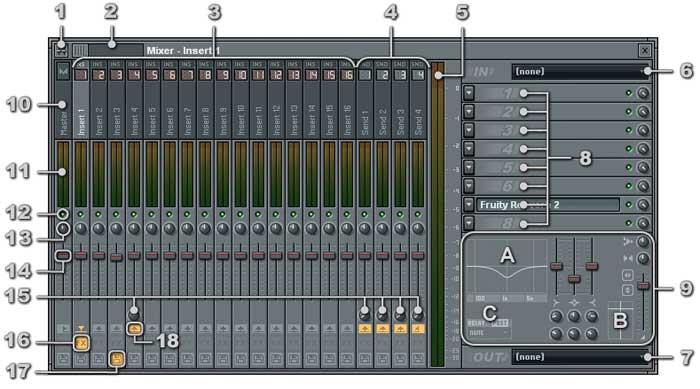Click the mix level knob of effect slot 1

(x=643, y=93)
